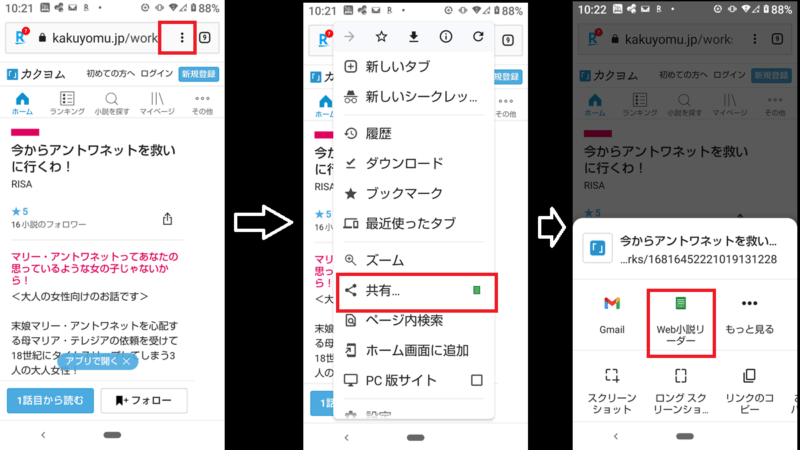Select ホーム画面に追加 from the menu

click(414, 351)
